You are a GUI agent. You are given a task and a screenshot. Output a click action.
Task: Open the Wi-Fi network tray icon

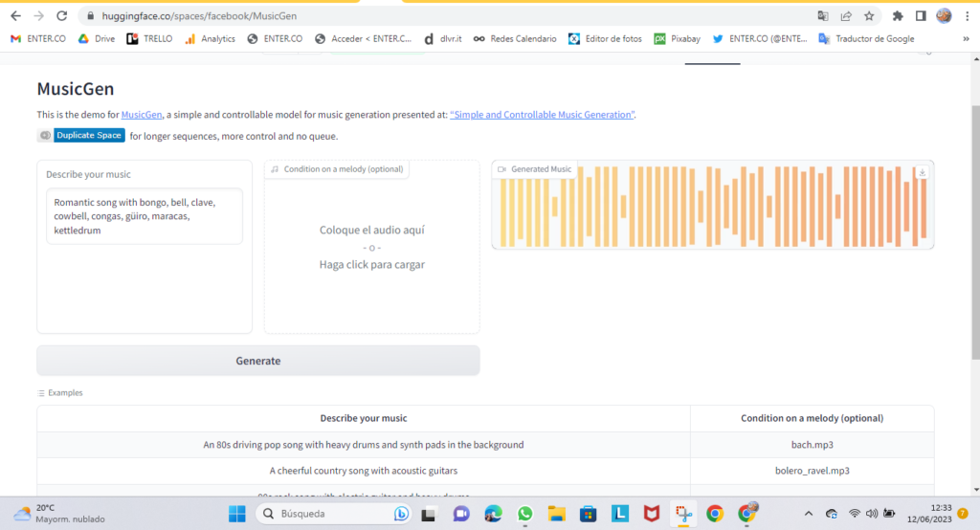(855, 514)
